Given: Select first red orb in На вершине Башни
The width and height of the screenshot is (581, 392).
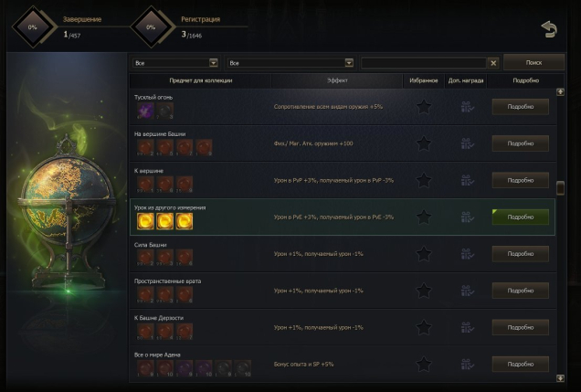Looking at the screenshot, I should (x=145, y=147).
